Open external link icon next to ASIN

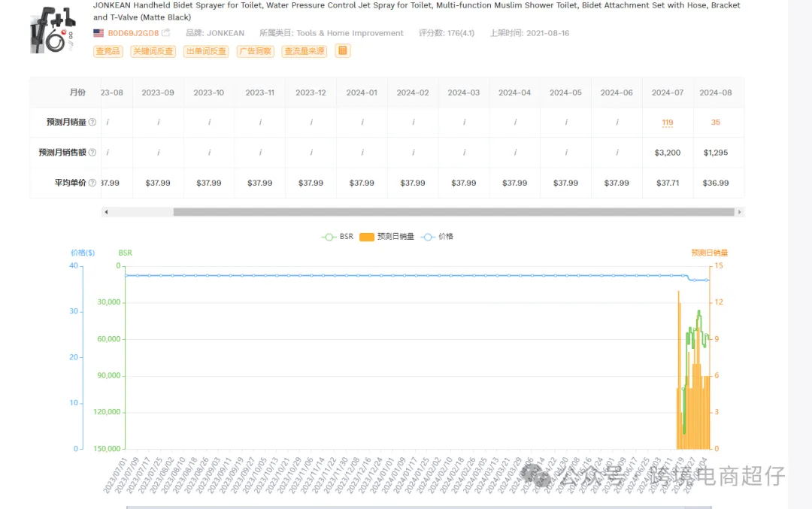point(165,32)
